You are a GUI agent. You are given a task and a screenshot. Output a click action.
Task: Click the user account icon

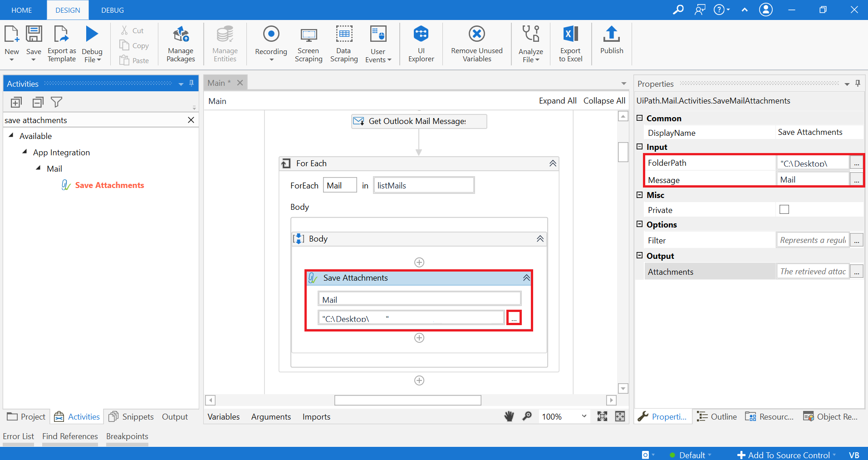[766, 10]
